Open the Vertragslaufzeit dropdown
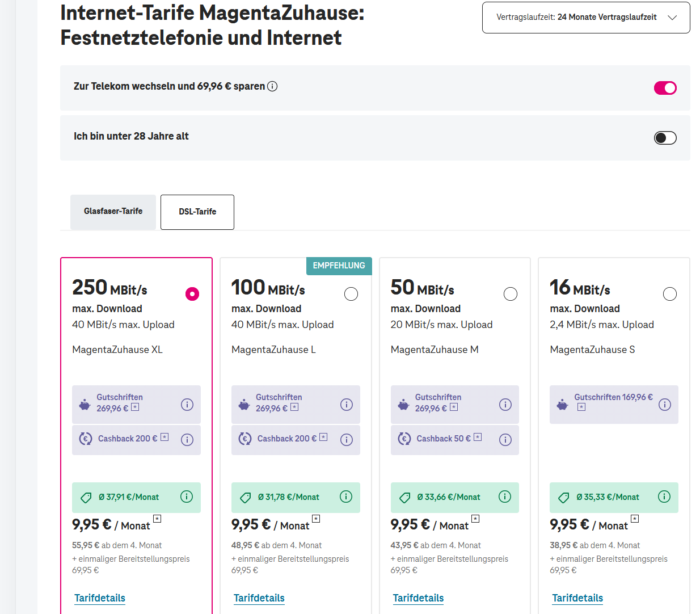 [586, 18]
